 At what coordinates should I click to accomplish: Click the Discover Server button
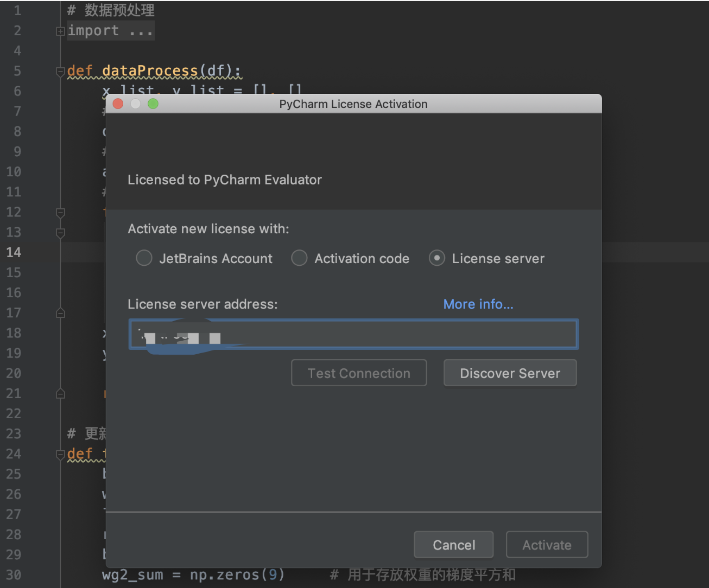509,373
